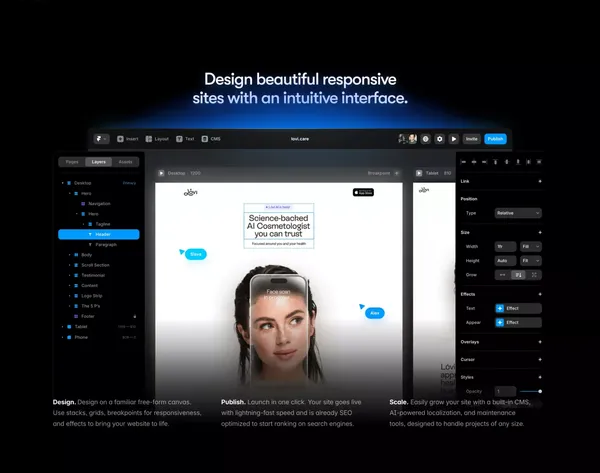Click the Align Horizontal Center icon
The width and height of the screenshot is (600, 473).
tap(474, 162)
